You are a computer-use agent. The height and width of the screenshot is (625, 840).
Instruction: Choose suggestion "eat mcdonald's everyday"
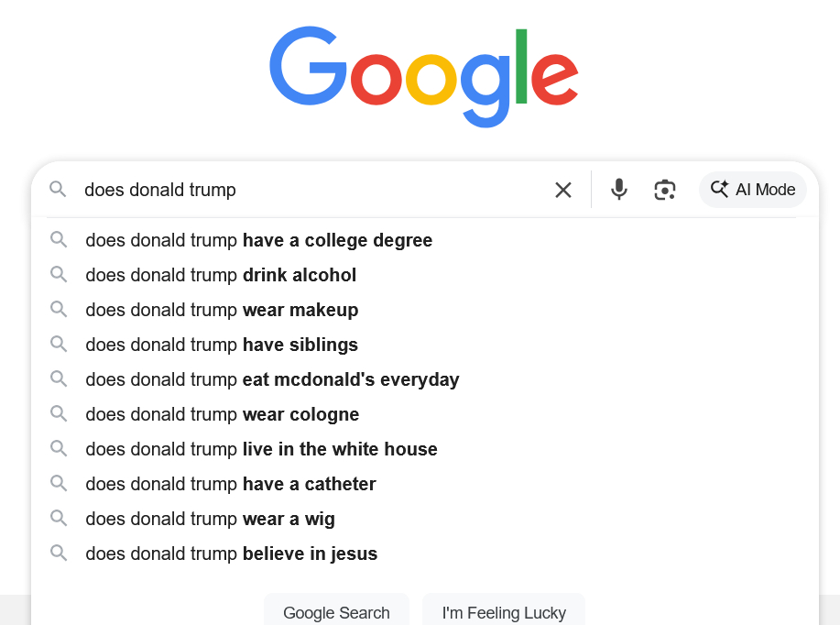[272, 379]
